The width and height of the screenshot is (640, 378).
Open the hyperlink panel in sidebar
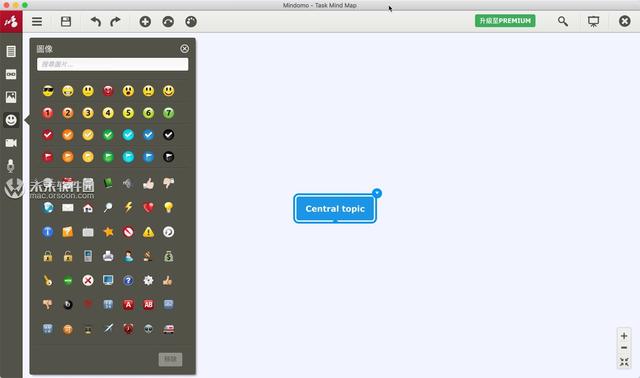pos(11,74)
